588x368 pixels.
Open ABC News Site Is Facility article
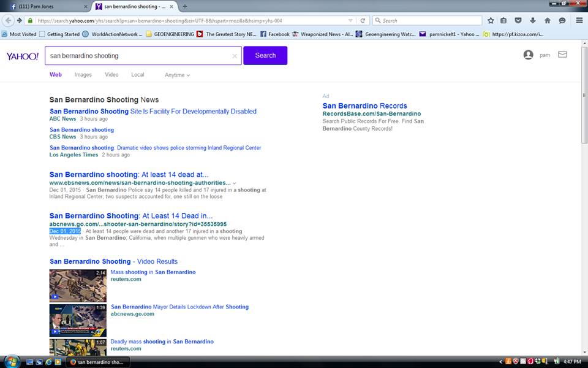coord(153,112)
